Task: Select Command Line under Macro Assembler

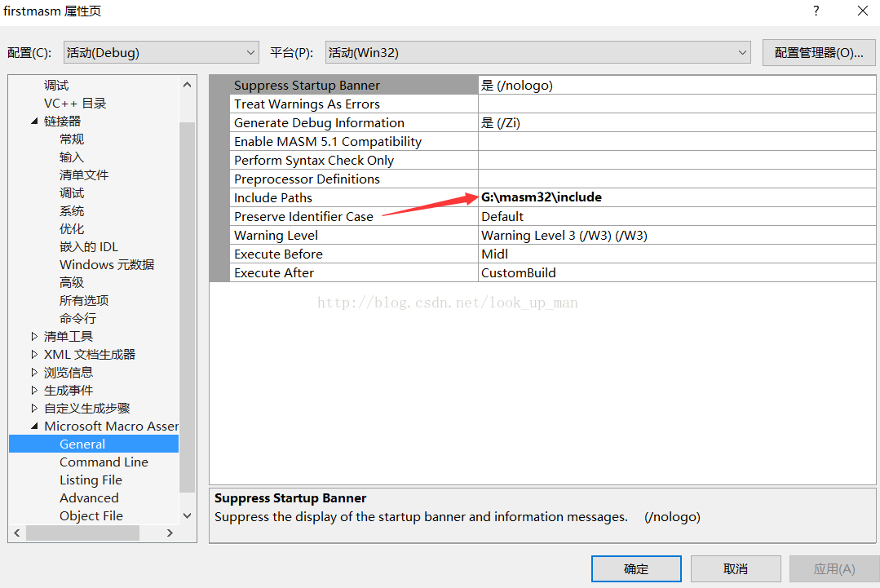Action: pyautogui.click(x=104, y=462)
